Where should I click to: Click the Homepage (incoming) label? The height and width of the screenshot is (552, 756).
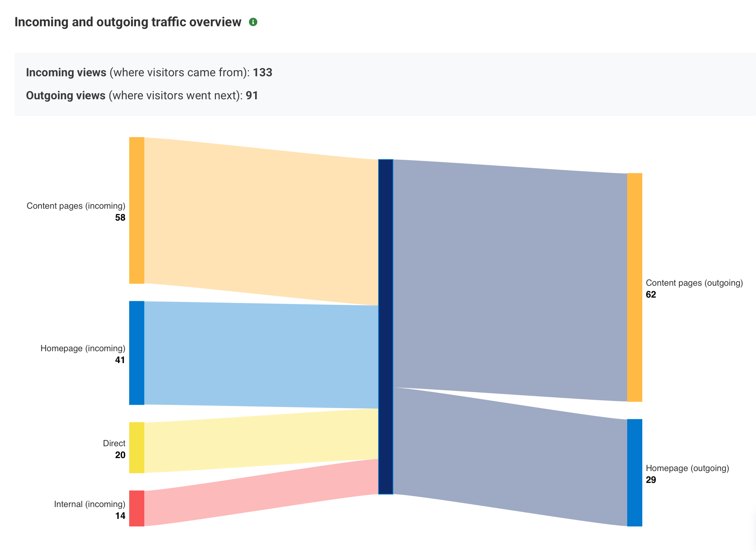(x=83, y=348)
